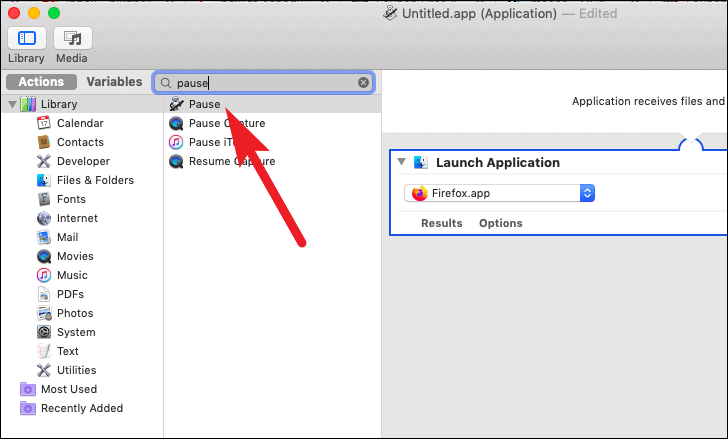Show Results of Launch Application

click(x=442, y=223)
